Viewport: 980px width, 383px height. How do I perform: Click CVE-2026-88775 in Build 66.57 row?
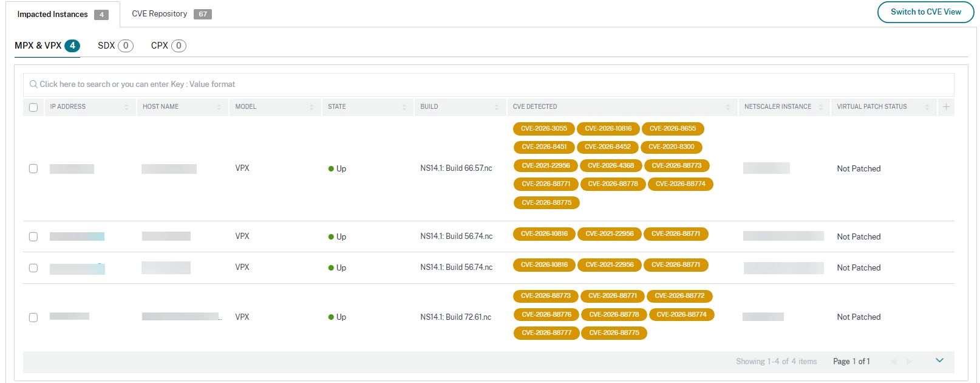(x=546, y=203)
